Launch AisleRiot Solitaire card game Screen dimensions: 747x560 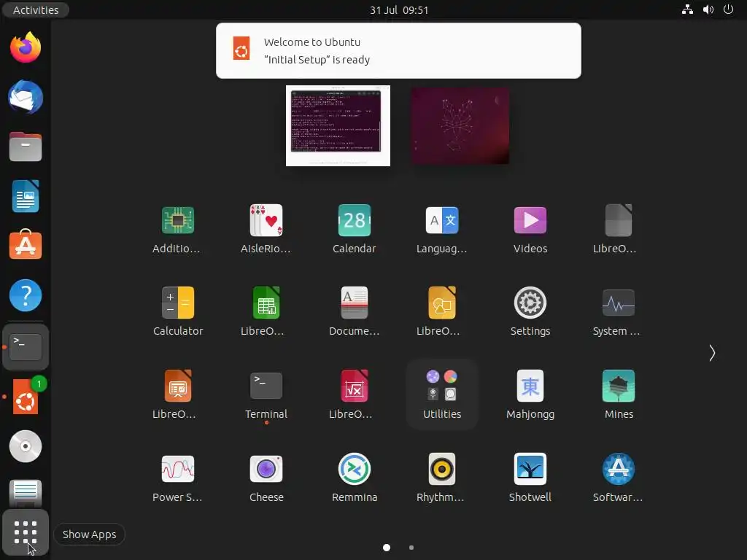click(266, 220)
